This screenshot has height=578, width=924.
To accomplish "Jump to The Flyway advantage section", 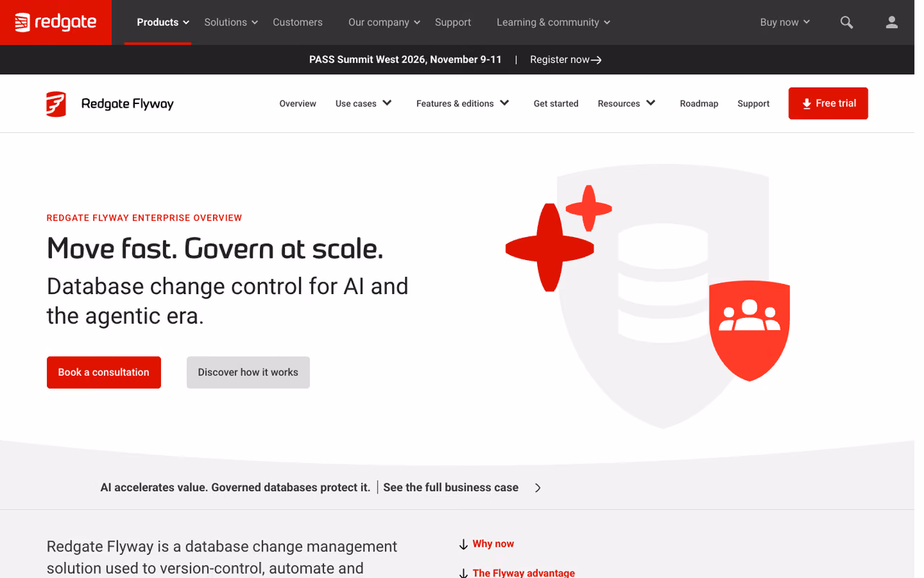I will [x=523, y=573].
